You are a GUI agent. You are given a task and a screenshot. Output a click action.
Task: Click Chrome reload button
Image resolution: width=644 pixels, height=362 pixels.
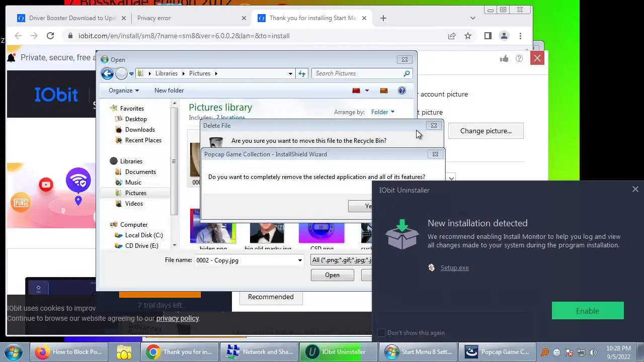pos(50,36)
